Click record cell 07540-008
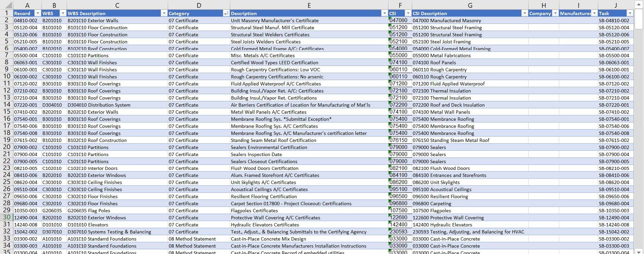This screenshot has width=644, height=254. 27,133
